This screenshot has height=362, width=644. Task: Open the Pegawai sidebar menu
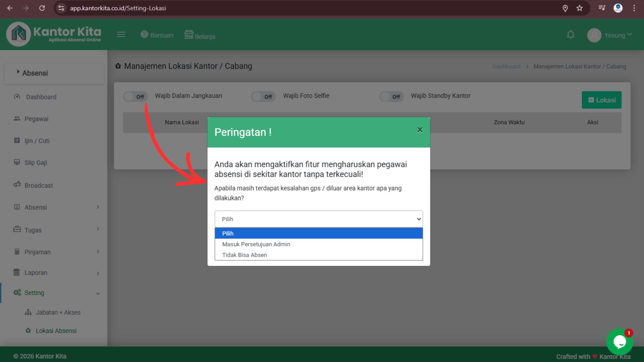(36, 119)
